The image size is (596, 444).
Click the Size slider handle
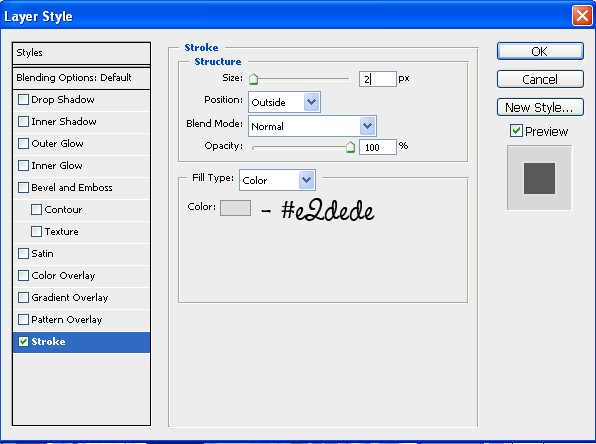click(254, 79)
